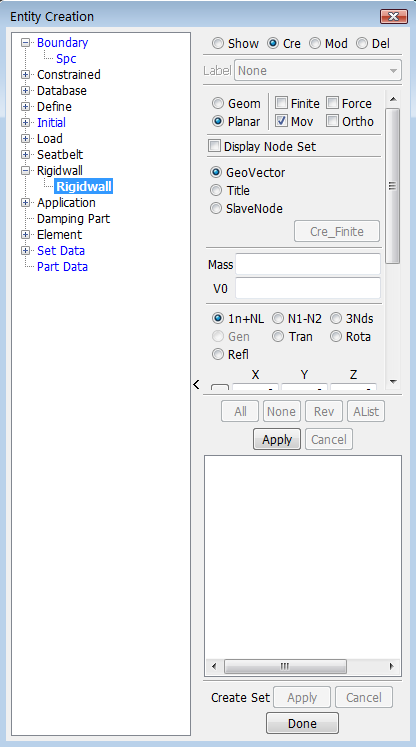Collapse the Rigidwall parent node
The width and height of the screenshot is (416, 747).
[x=26, y=171]
